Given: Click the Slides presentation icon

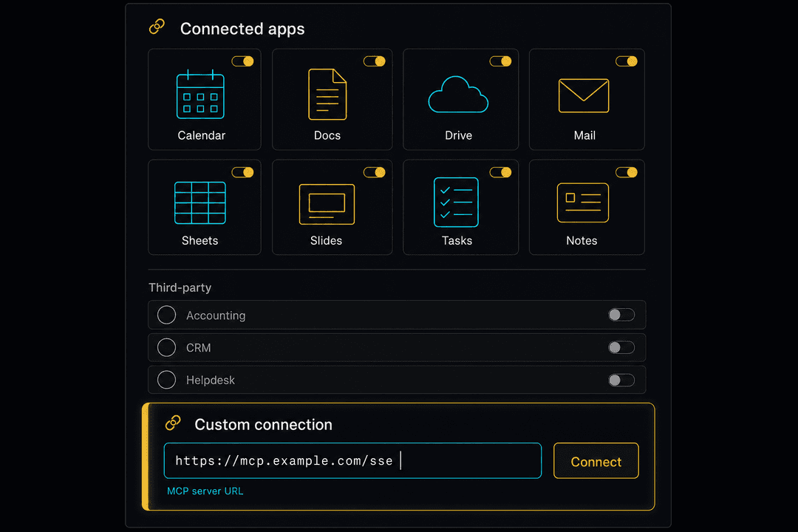Looking at the screenshot, I should (327, 204).
